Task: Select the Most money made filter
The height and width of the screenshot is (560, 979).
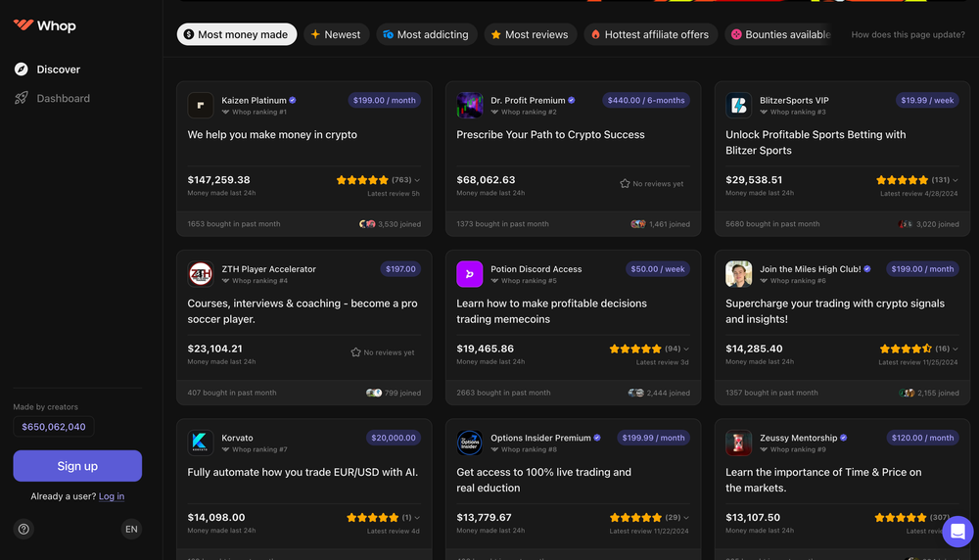Action: click(236, 34)
